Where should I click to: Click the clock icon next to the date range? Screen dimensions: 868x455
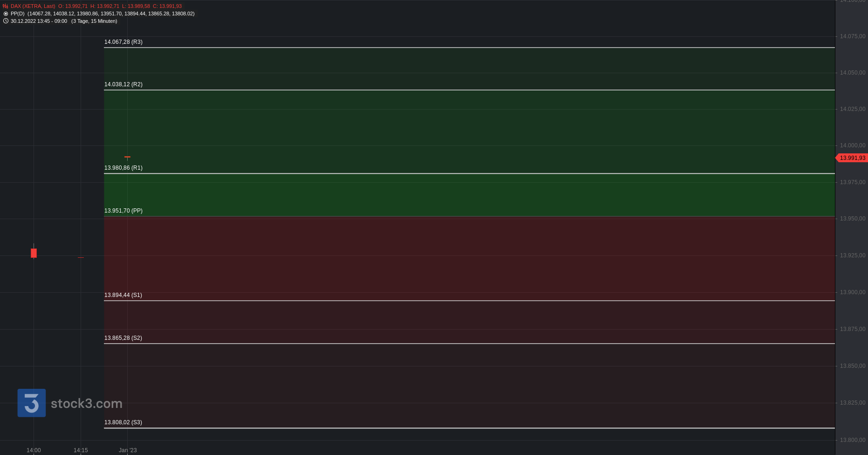pos(6,21)
